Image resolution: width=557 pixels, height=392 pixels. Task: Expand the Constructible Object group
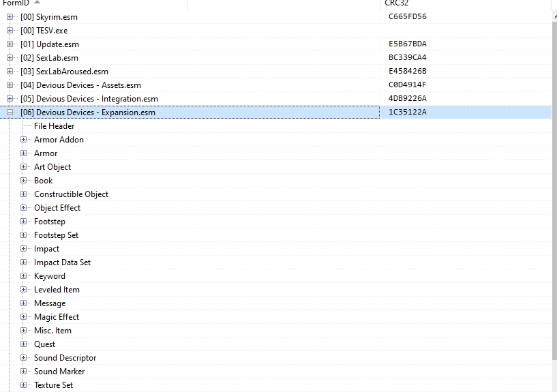[23, 194]
